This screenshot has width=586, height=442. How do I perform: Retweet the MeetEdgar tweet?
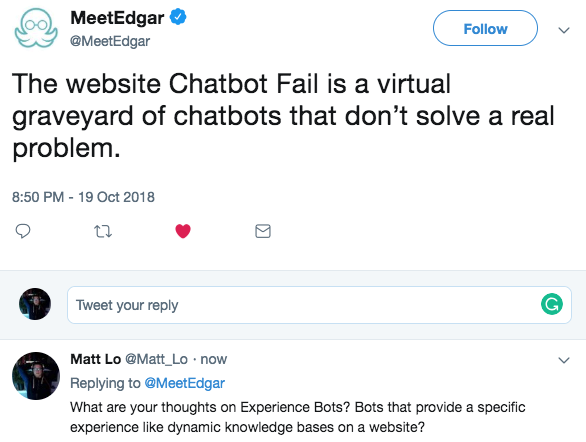(x=103, y=231)
